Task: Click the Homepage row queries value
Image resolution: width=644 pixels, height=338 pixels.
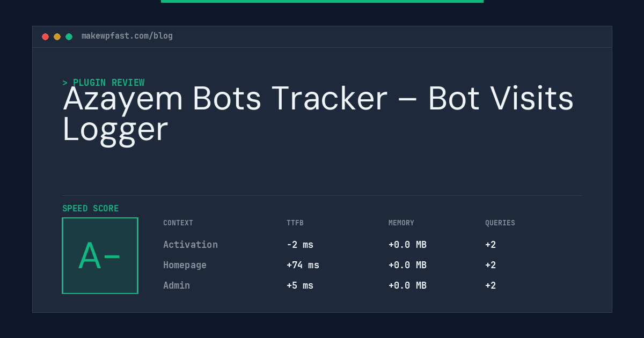Action: pos(491,265)
